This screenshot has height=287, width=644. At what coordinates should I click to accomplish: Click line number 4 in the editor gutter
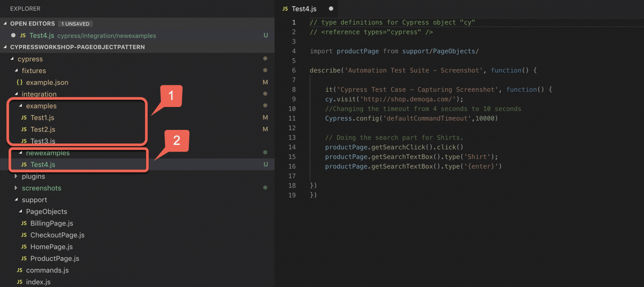(x=294, y=51)
